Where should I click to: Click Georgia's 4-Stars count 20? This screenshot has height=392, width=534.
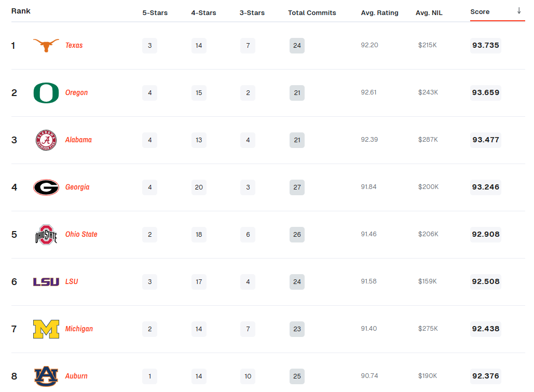tap(199, 187)
